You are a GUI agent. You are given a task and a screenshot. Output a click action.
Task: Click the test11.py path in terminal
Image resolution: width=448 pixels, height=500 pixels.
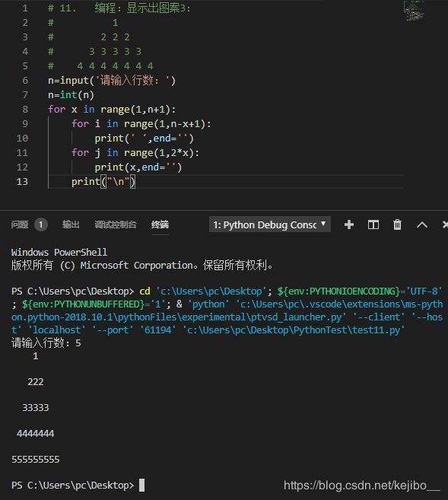point(294,330)
